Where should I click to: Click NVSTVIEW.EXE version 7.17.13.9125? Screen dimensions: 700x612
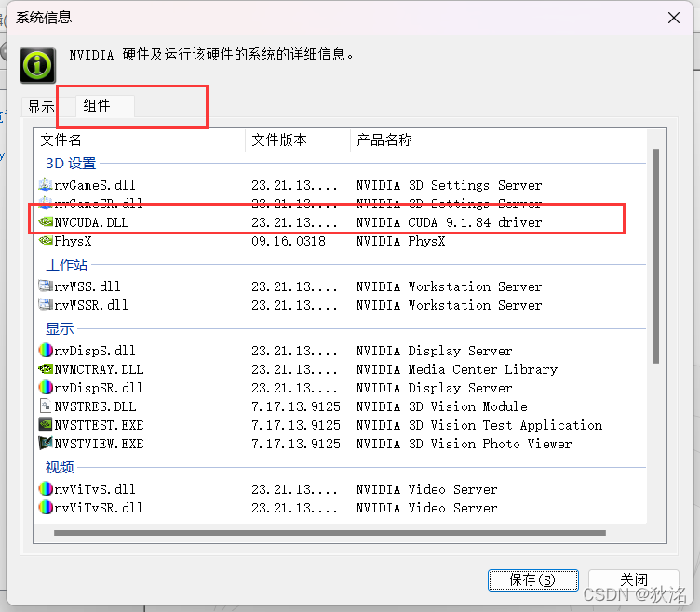pos(295,444)
